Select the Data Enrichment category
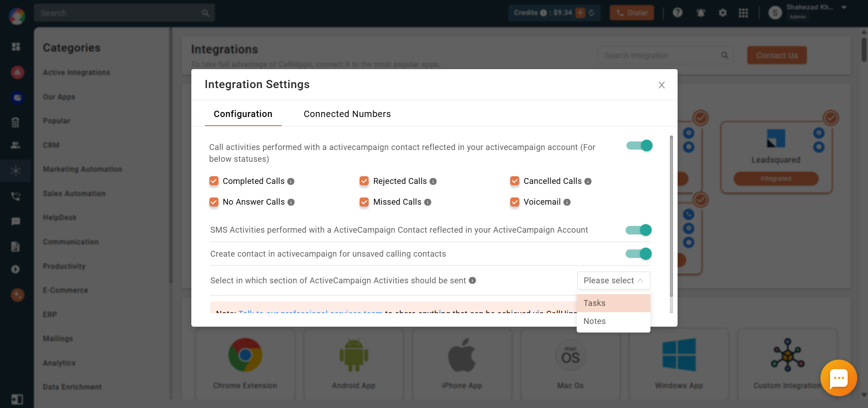 pyautogui.click(x=72, y=387)
